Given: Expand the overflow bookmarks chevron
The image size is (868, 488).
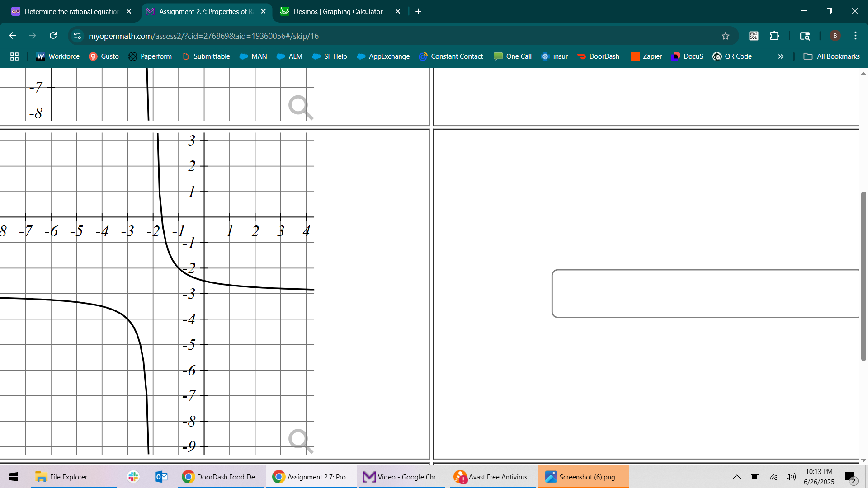Looking at the screenshot, I should click(781, 56).
